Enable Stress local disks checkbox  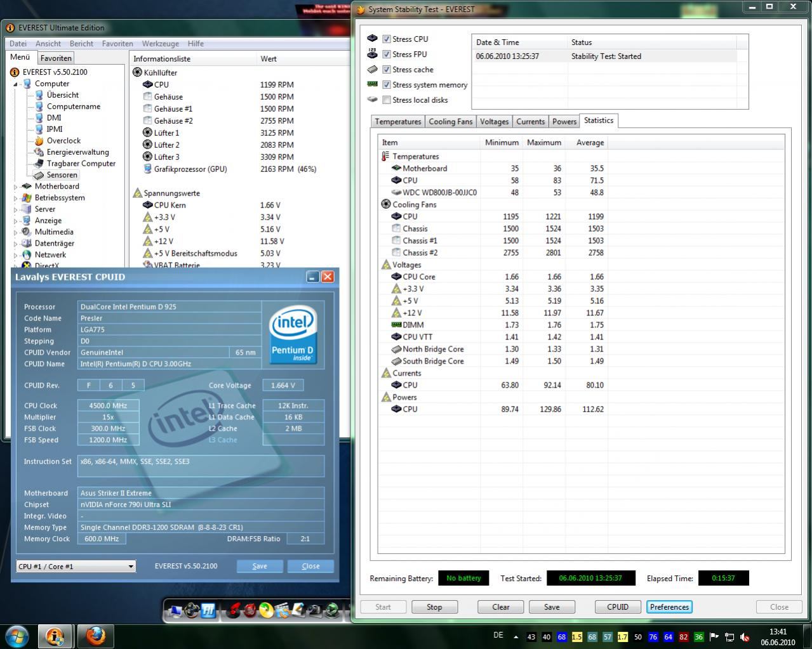point(386,100)
